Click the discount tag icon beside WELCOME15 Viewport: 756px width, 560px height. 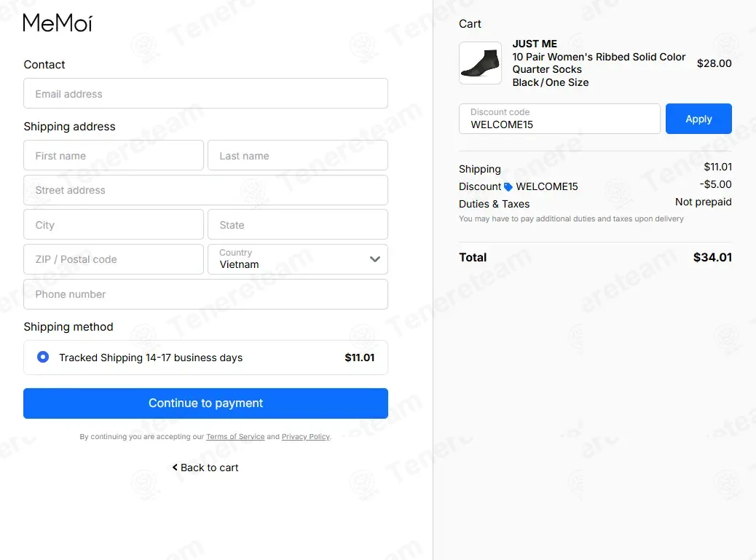click(x=508, y=187)
